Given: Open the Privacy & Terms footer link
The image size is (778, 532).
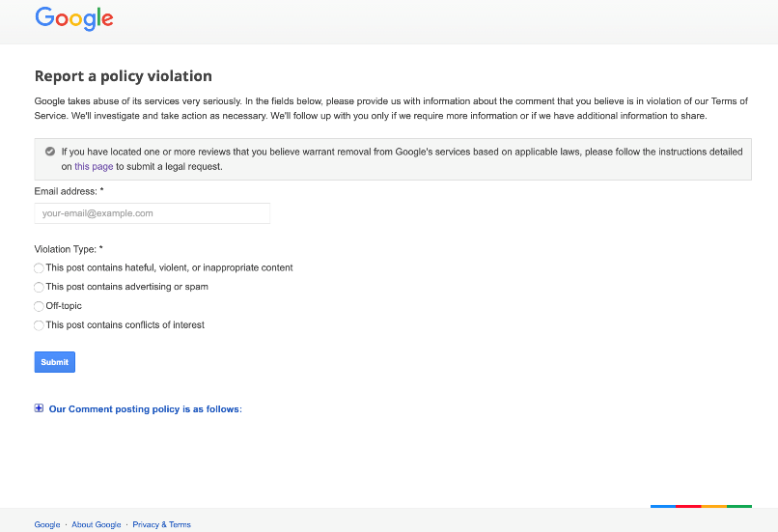Looking at the screenshot, I should tap(162, 524).
